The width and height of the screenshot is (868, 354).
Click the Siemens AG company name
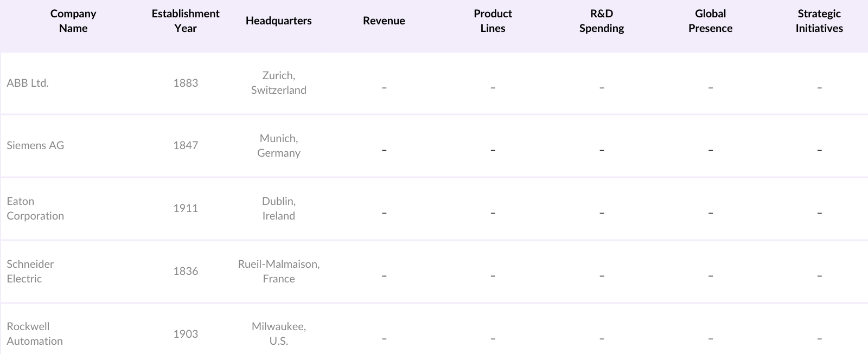point(35,145)
